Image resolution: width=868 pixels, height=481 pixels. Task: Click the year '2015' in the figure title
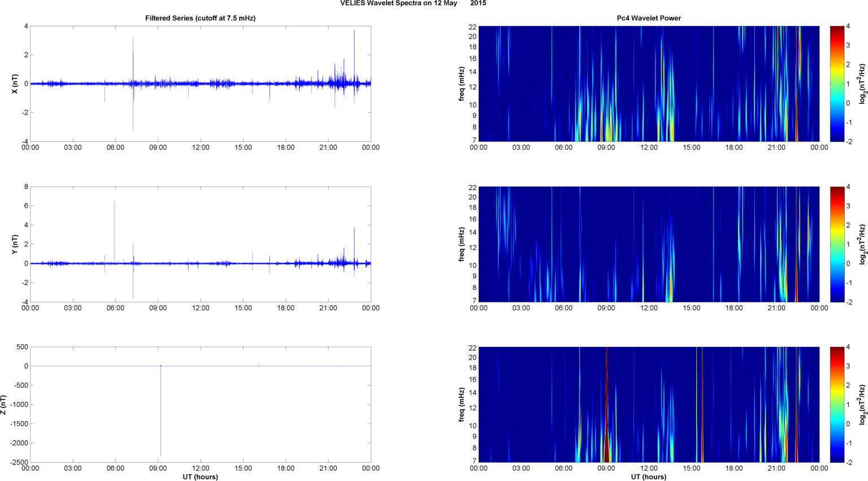pyautogui.click(x=478, y=3)
